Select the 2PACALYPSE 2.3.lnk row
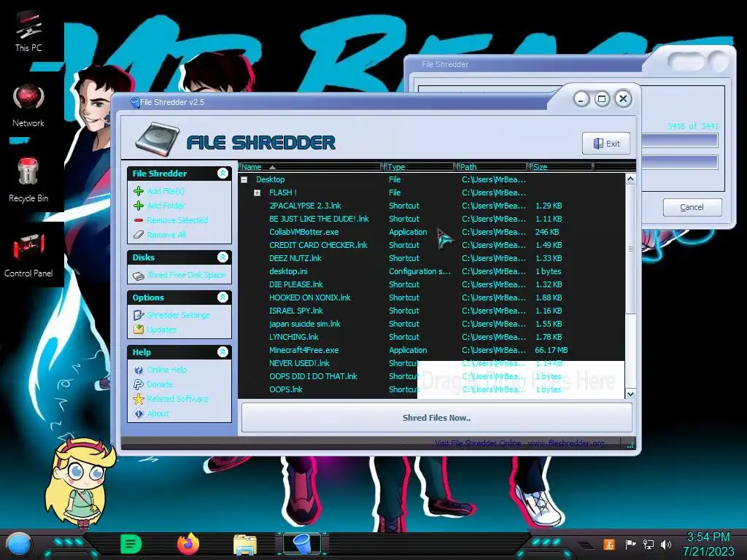 click(x=431, y=206)
